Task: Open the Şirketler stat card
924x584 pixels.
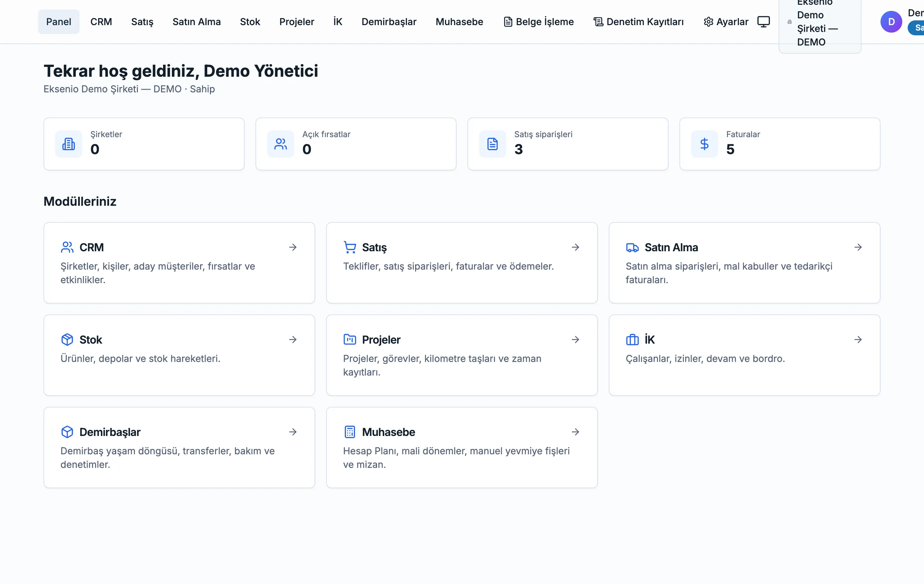Action: pyautogui.click(x=144, y=144)
